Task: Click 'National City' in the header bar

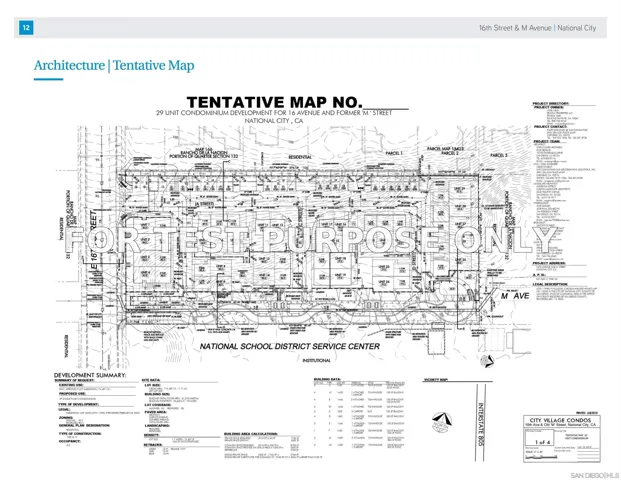Action: [x=577, y=28]
